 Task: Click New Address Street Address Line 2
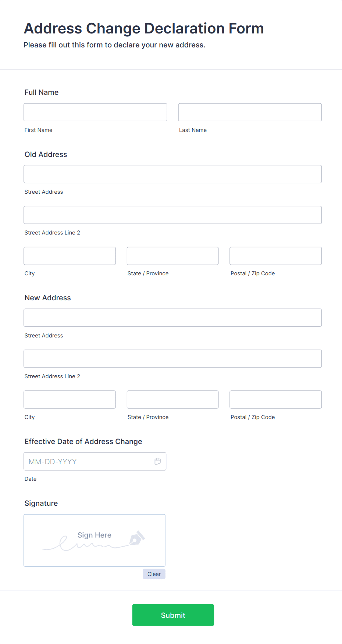coord(172,358)
